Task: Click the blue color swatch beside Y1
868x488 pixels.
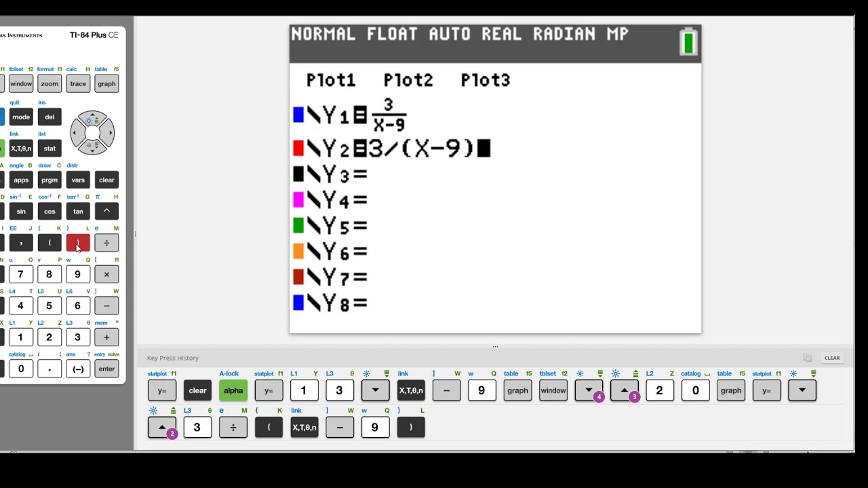Action: 298,116
